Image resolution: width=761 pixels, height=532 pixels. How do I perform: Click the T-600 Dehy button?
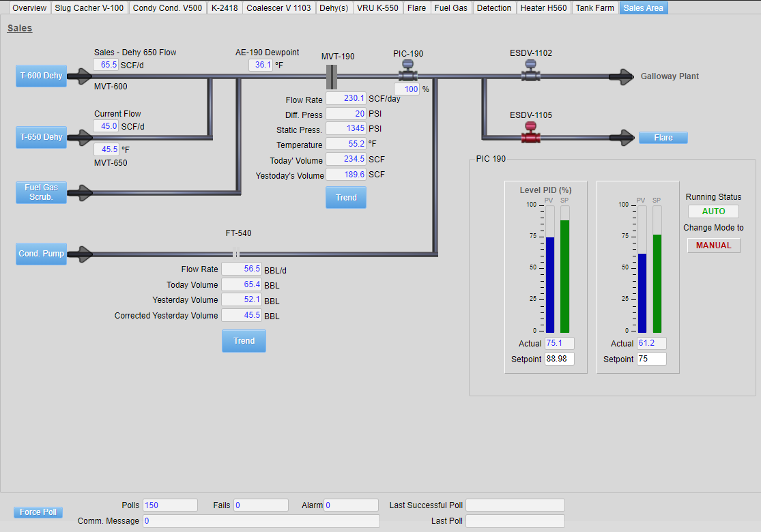[x=41, y=76]
